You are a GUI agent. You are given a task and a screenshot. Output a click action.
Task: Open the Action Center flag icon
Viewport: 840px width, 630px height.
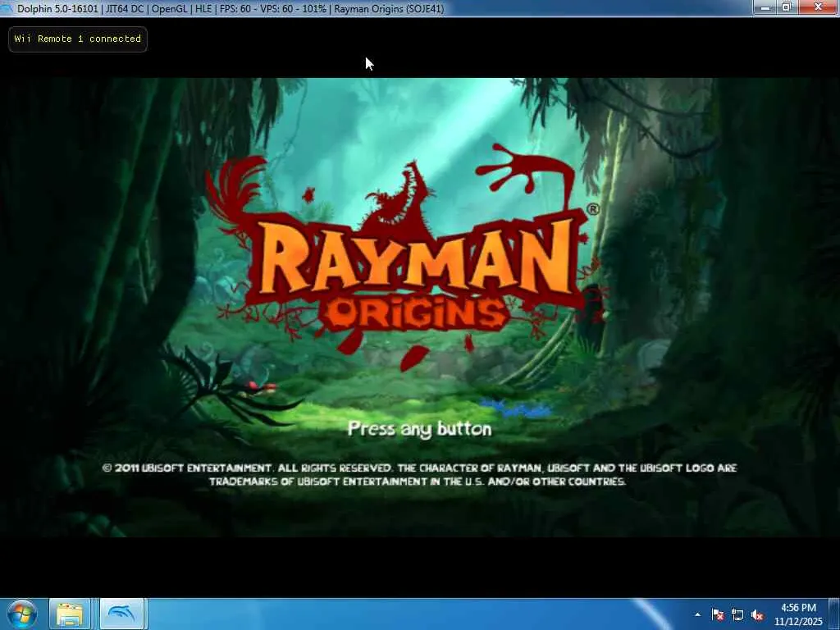pos(717,614)
